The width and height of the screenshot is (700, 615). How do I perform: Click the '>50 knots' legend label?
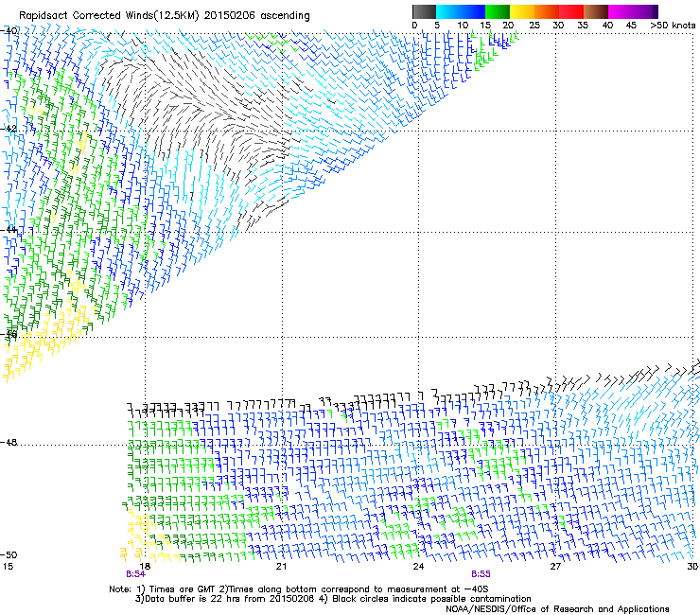tap(673, 26)
